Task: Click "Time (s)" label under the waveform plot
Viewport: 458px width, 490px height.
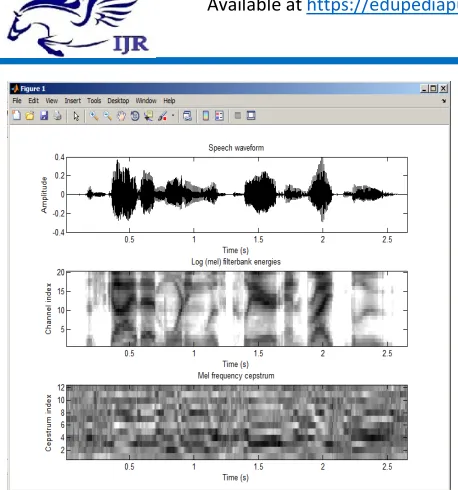Action: 235,250
